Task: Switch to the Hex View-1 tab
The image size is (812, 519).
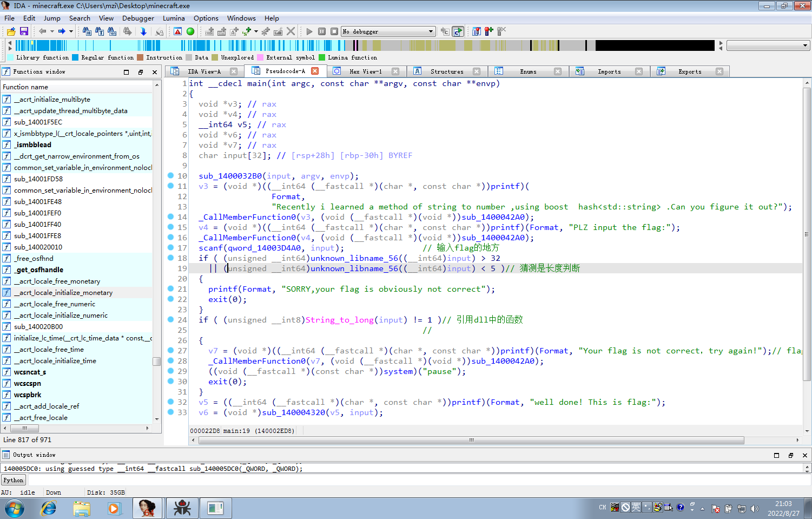Action: click(366, 71)
